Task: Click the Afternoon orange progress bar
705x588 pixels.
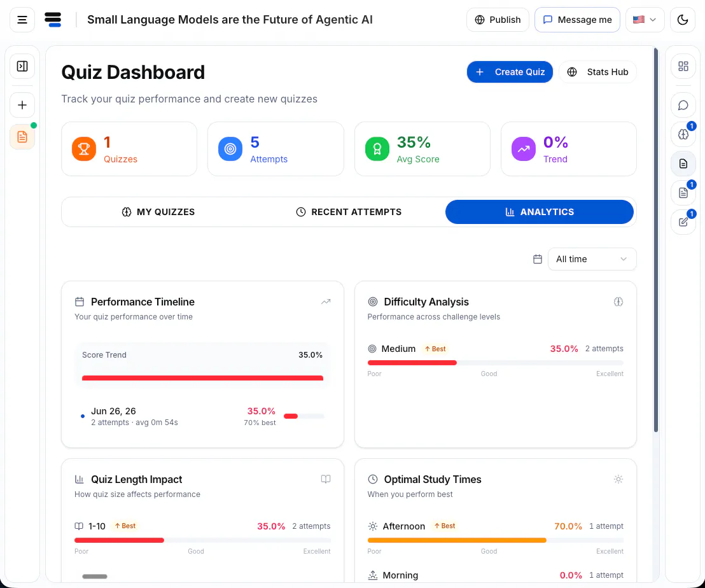Action: coord(496,540)
